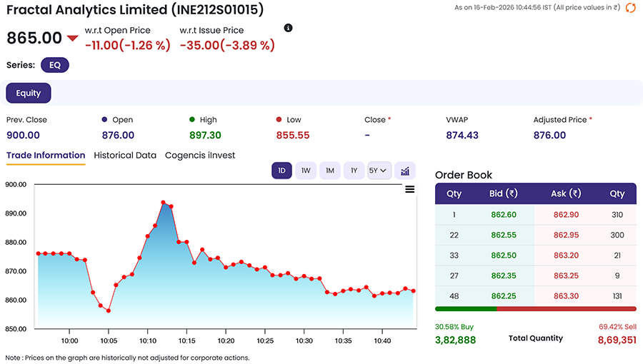Select the Equity button
The height and width of the screenshot is (364, 643).
[29, 93]
